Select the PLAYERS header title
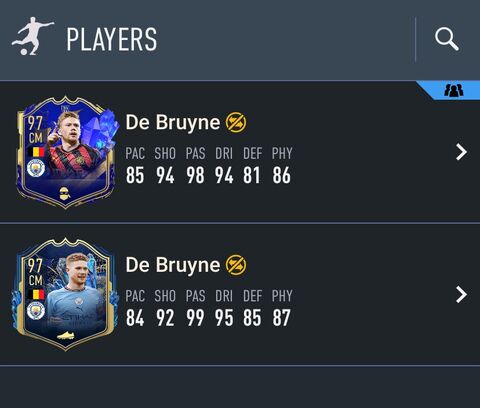Viewport: 480px width, 408px height. click(x=112, y=40)
